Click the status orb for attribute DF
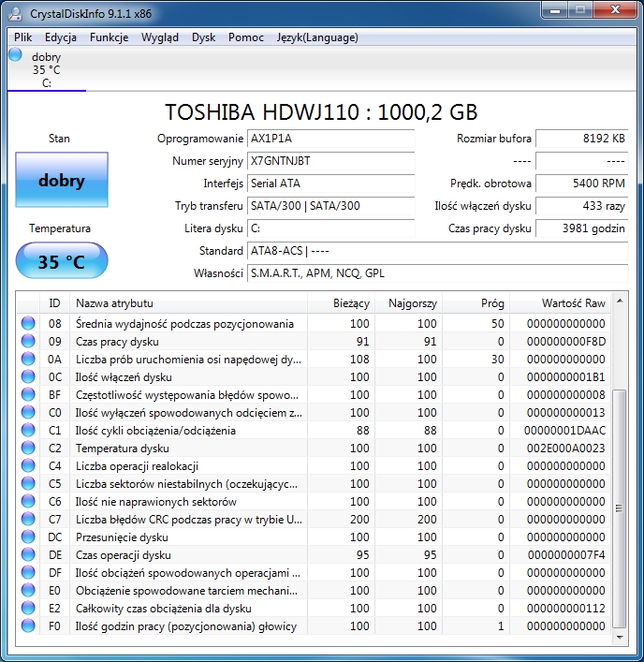This screenshot has height=662, width=644. (x=28, y=572)
